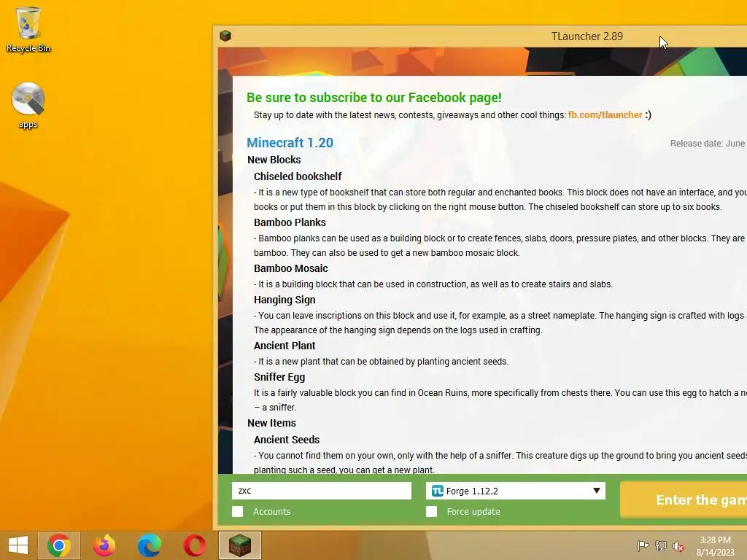
Task: Launch Opera browser from taskbar
Action: coord(194,545)
